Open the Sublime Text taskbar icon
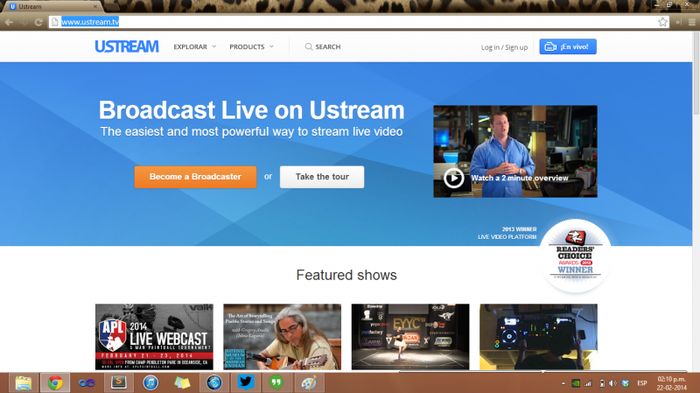 click(x=119, y=383)
